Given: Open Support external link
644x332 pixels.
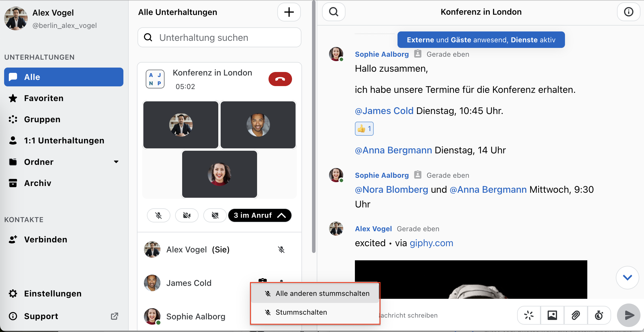Looking at the screenshot, I should [64, 316].
